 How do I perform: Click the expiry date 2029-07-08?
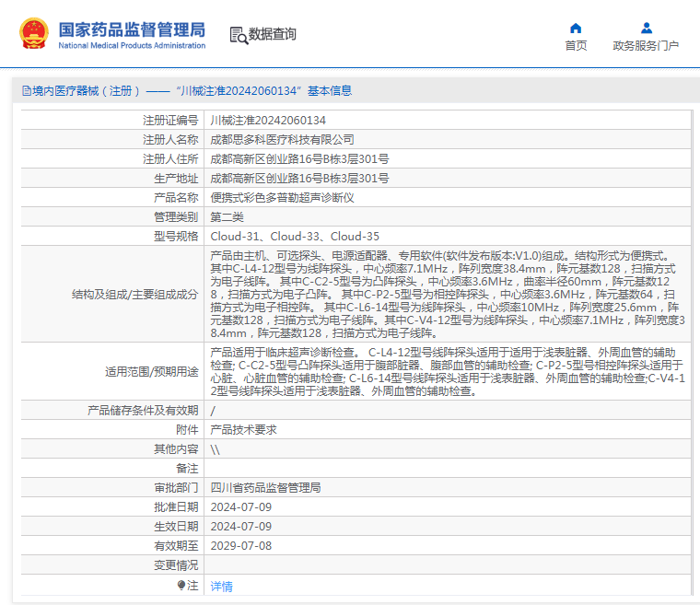(x=240, y=545)
